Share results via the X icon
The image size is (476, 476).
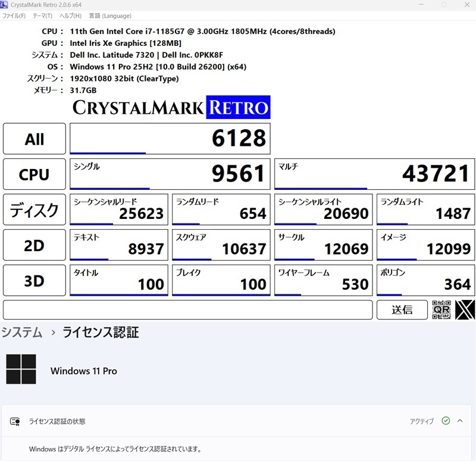465,309
